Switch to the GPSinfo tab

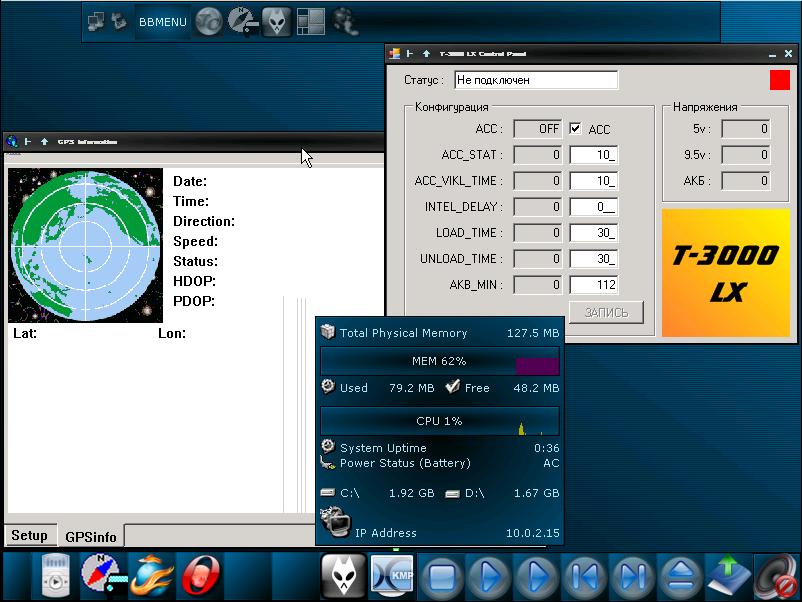click(x=91, y=537)
